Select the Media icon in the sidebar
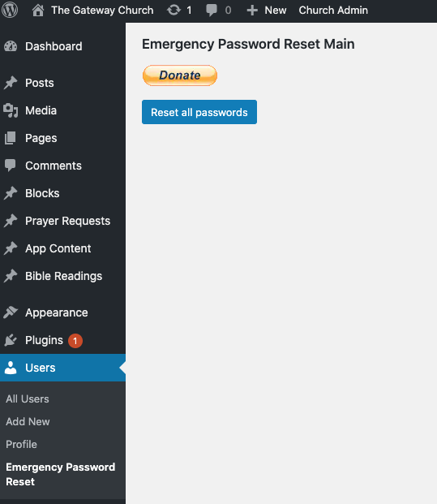 click(11, 110)
